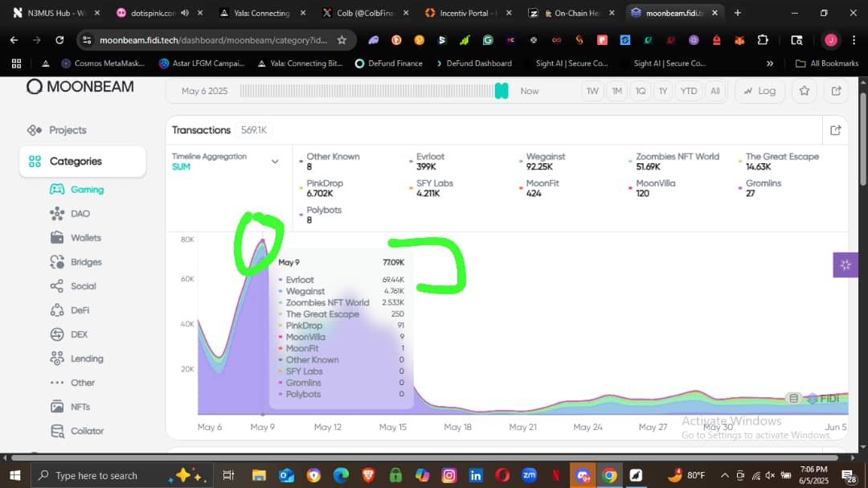Toggle The Great Escape legend series

pyautogui.click(x=779, y=161)
